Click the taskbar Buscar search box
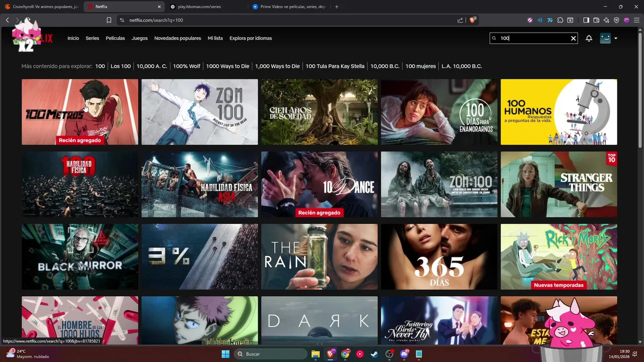644x362 pixels. [271, 354]
